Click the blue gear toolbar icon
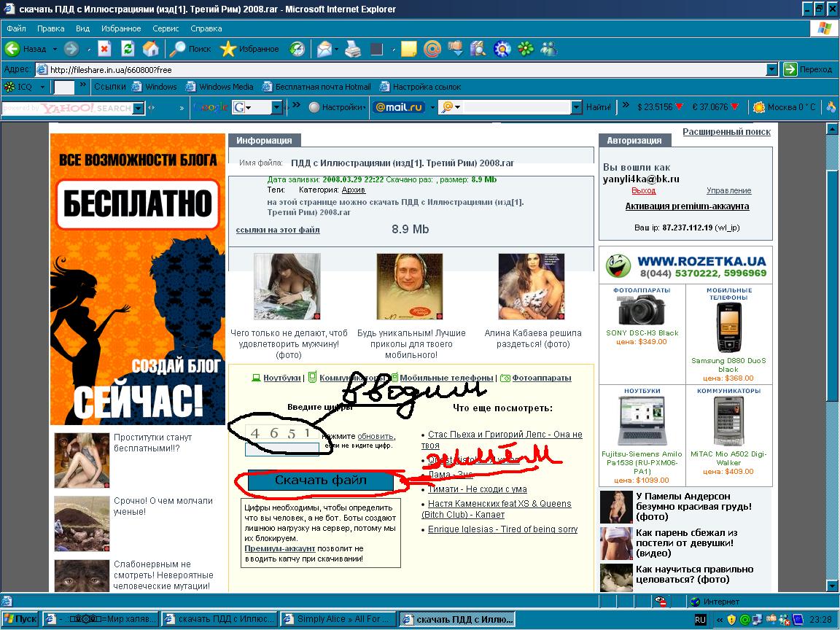 pos(502,49)
